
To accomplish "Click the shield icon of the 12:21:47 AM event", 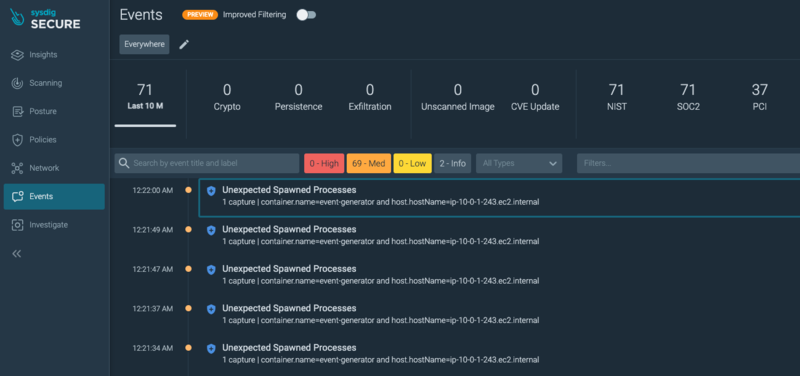I will click(x=211, y=270).
